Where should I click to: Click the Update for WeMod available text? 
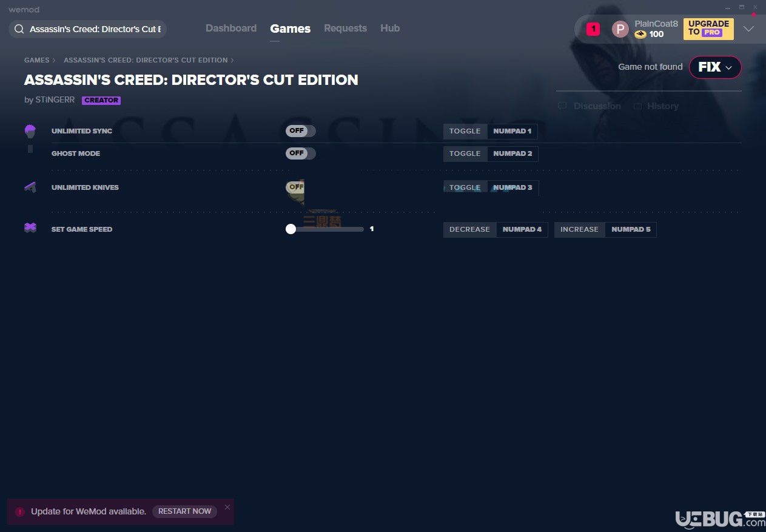point(89,511)
